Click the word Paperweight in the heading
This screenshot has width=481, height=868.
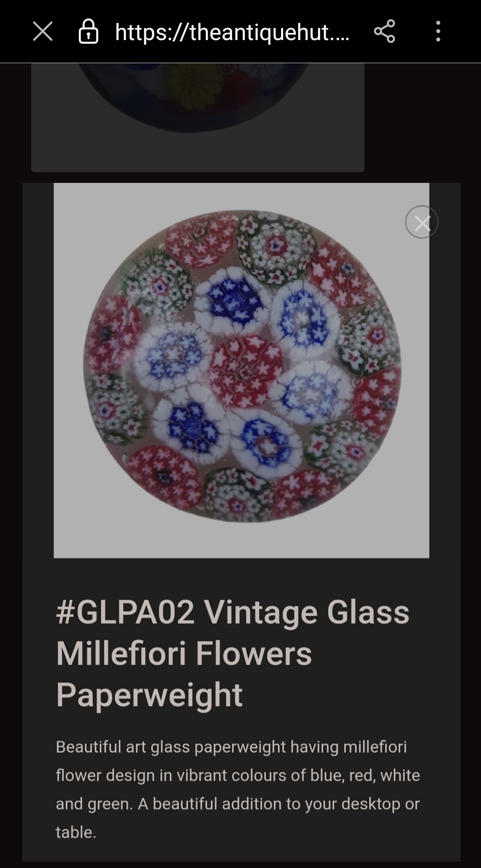coord(149,695)
